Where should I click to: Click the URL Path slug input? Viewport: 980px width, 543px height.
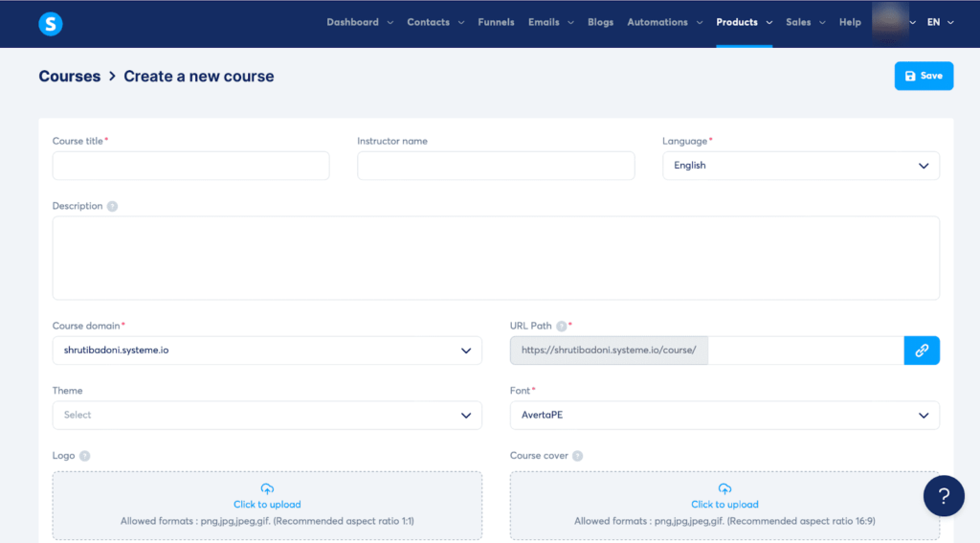click(806, 351)
